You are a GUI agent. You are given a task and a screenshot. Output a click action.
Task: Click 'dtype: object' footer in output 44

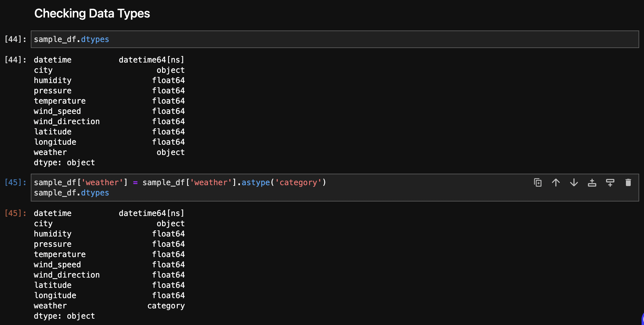pyautogui.click(x=64, y=163)
